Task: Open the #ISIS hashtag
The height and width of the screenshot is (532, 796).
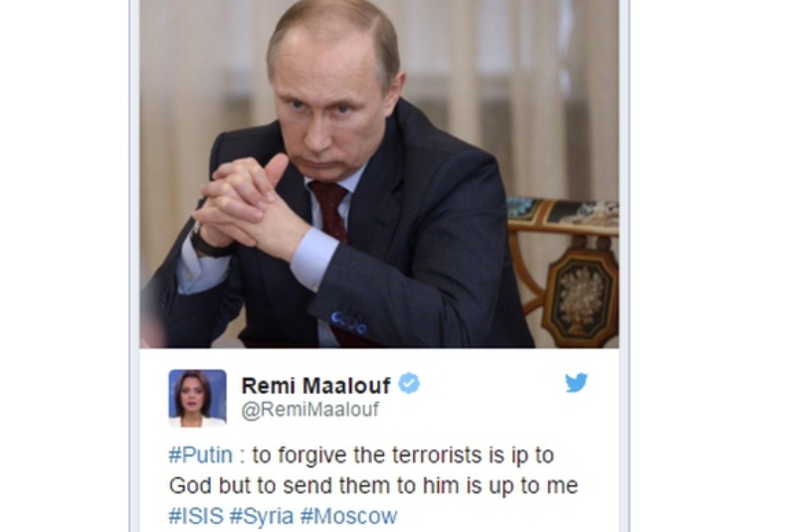Action: pyautogui.click(x=196, y=516)
